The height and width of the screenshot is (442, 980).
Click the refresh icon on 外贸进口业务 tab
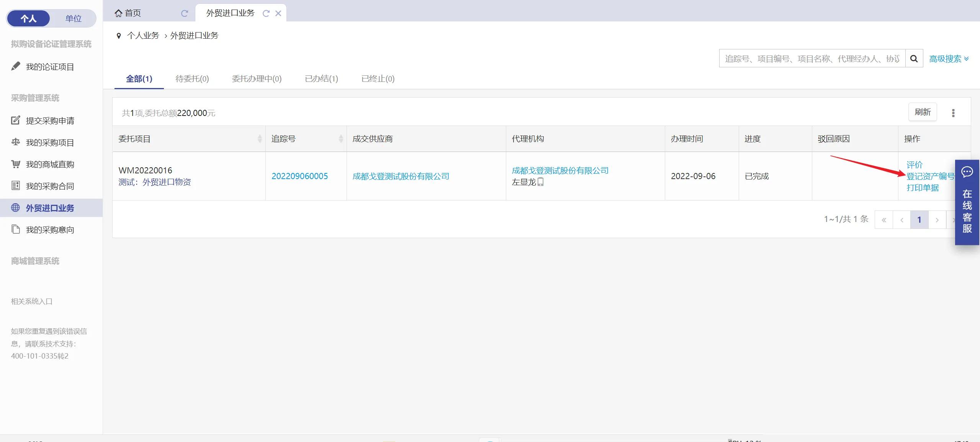pos(266,13)
